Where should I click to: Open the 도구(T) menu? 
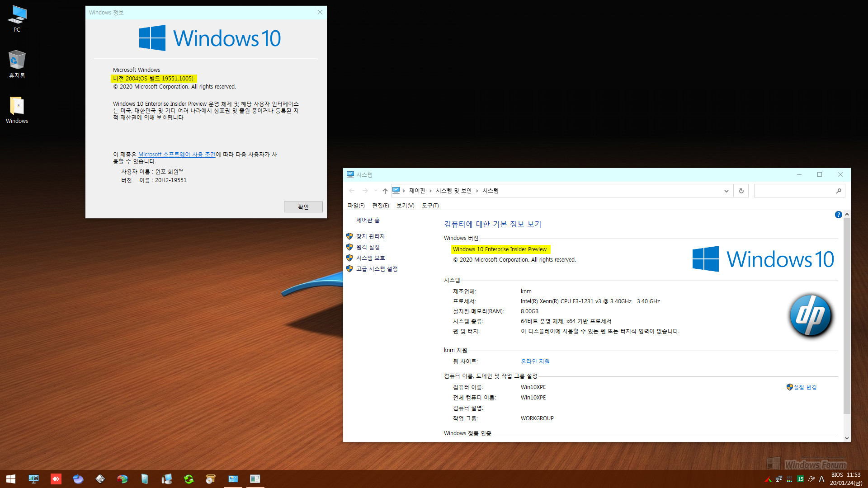coord(430,206)
